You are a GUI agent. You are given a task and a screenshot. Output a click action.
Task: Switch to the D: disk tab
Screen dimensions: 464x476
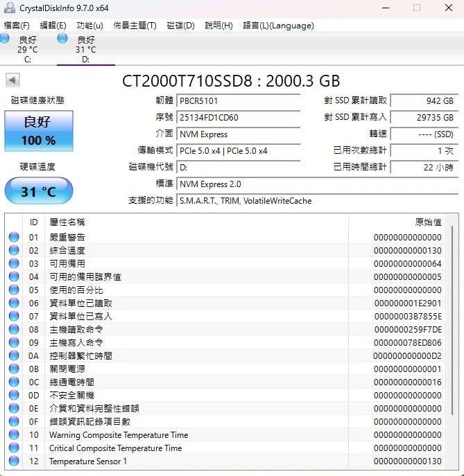pyautogui.click(x=86, y=49)
